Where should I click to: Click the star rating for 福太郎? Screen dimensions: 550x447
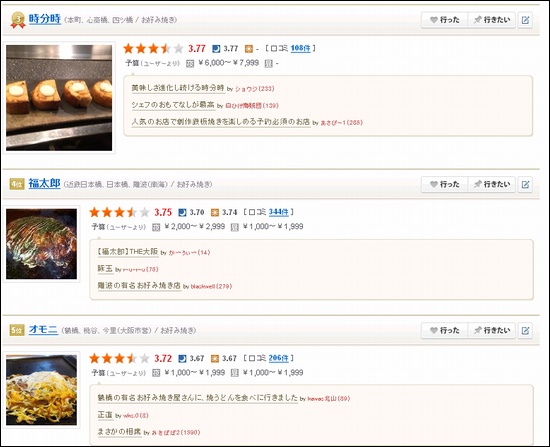pyautogui.click(x=119, y=212)
